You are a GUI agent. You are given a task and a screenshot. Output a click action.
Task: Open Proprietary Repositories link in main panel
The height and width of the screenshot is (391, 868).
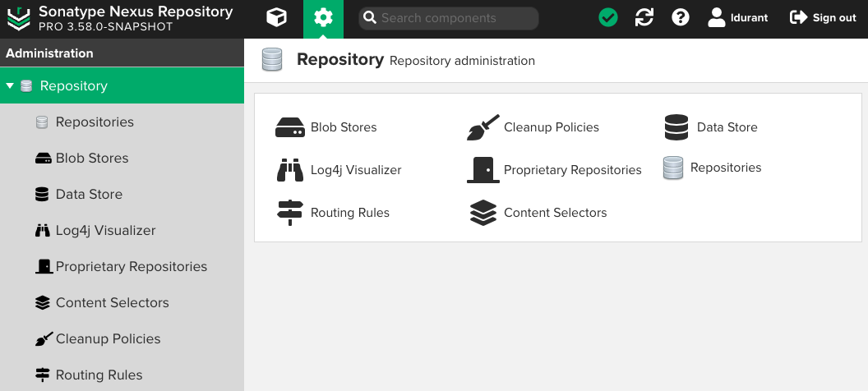pos(572,170)
